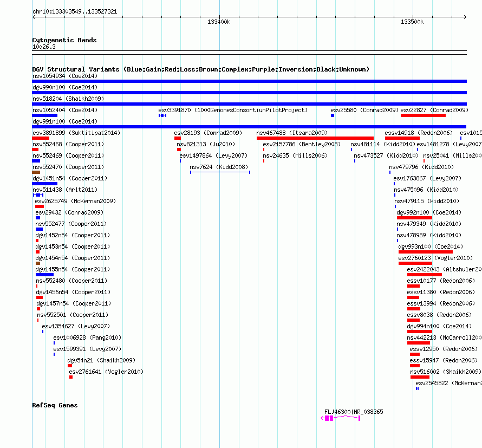Open the essv14918 (Redon2006) label
Viewport: 482px width, 448px height.
(x=419, y=133)
